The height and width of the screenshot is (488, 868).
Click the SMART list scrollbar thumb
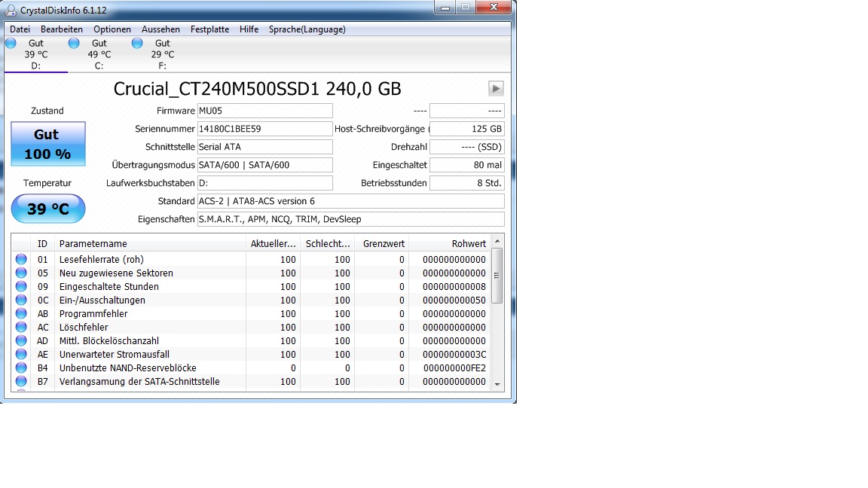click(497, 276)
